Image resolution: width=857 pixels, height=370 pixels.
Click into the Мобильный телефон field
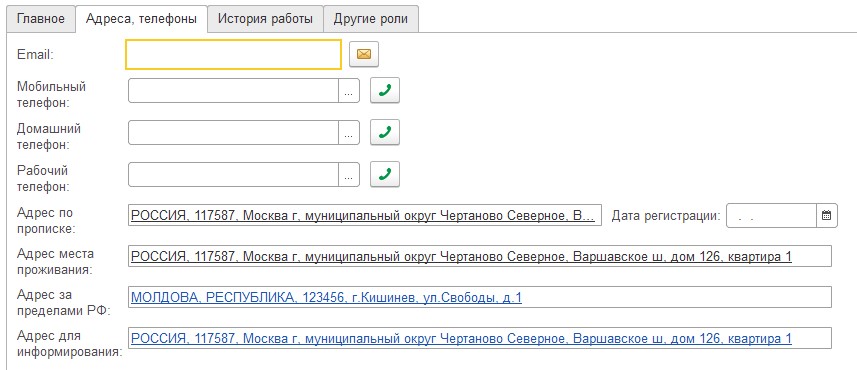[x=234, y=91]
